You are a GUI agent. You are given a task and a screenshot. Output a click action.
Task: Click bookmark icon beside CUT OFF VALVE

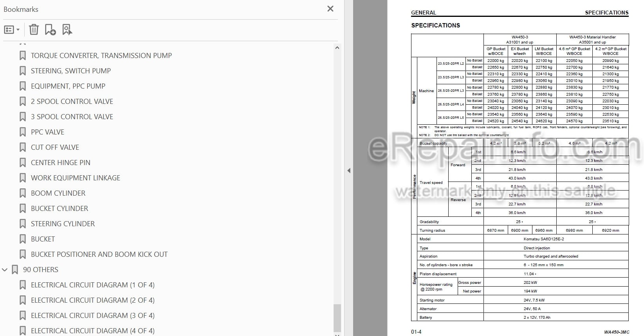click(23, 147)
